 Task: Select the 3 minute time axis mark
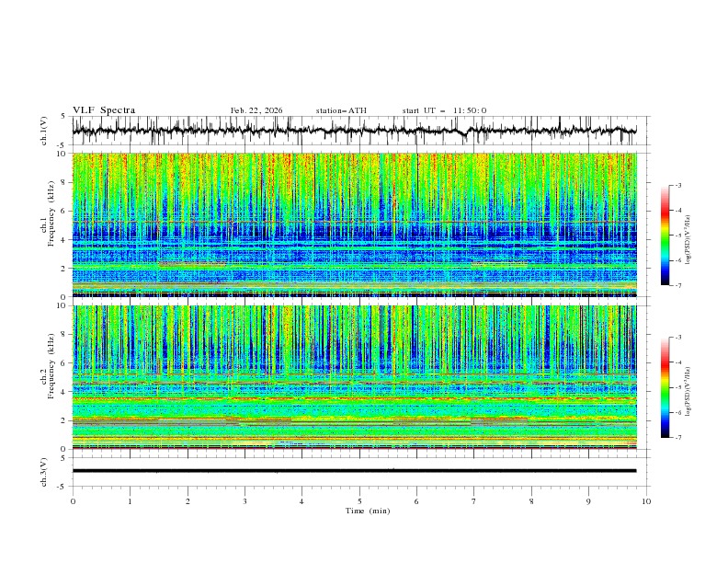coord(245,501)
